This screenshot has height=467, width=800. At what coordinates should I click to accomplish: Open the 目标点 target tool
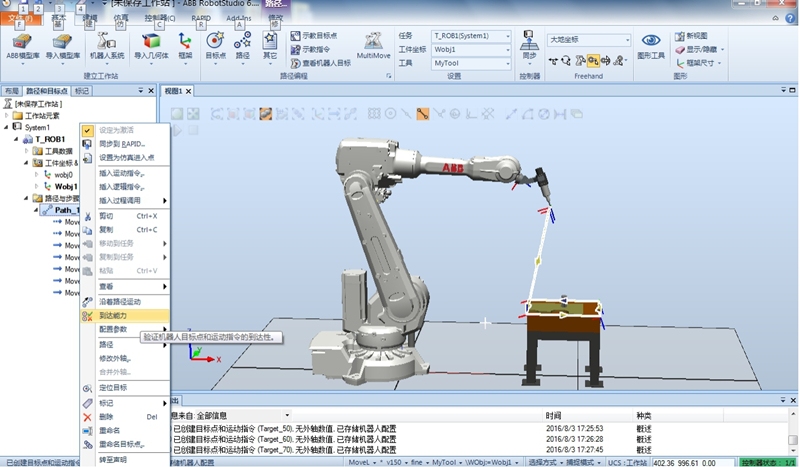(x=215, y=45)
